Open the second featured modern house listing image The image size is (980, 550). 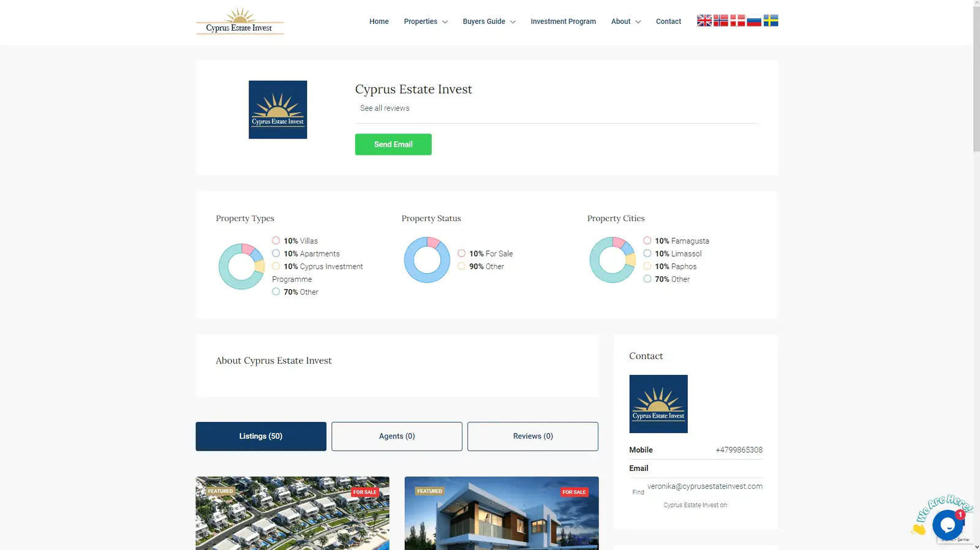[x=502, y=513]
